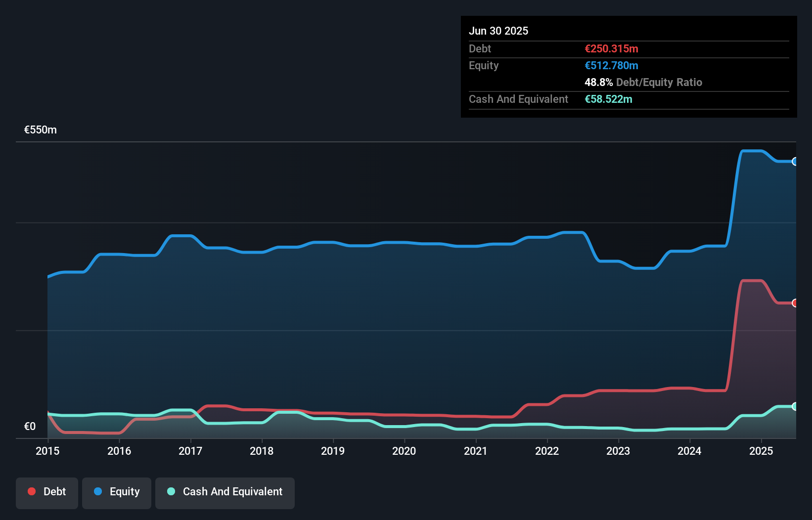The image size is (812, 520).
Task: Select the blue Equity endpoint marker on chart
Action: [x=795, y=162]
